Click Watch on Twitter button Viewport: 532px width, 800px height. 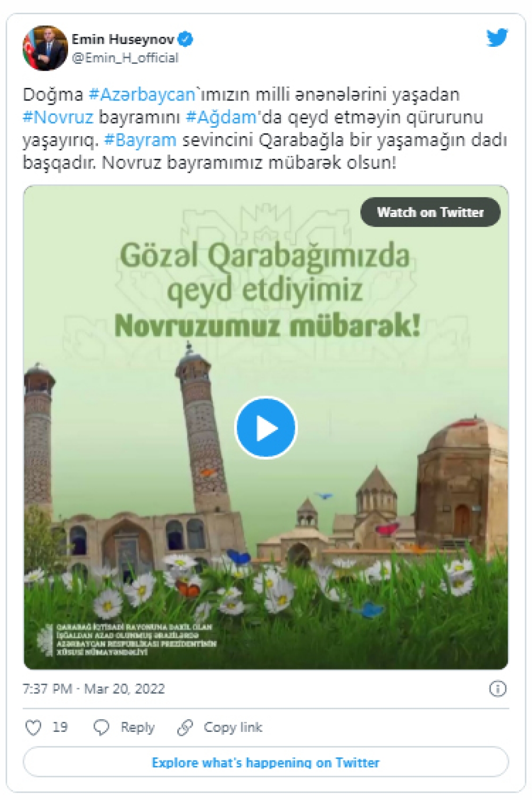(430, 212)
